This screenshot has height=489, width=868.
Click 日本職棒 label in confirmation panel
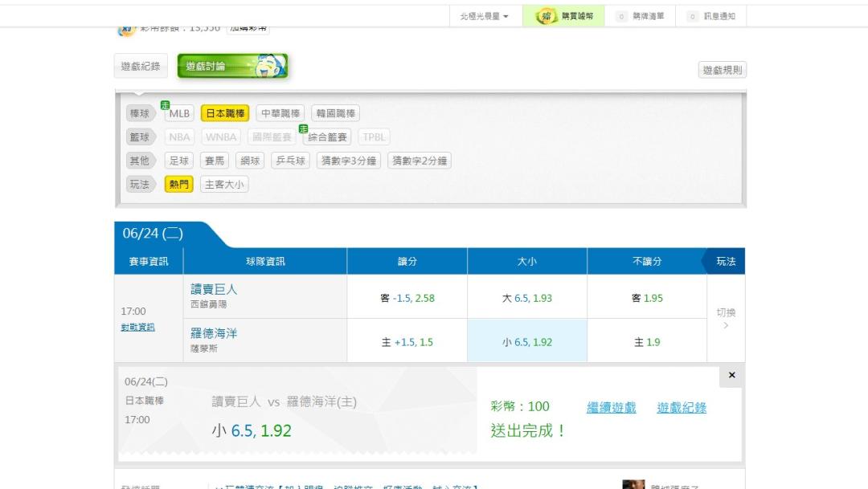coord(144,401)
